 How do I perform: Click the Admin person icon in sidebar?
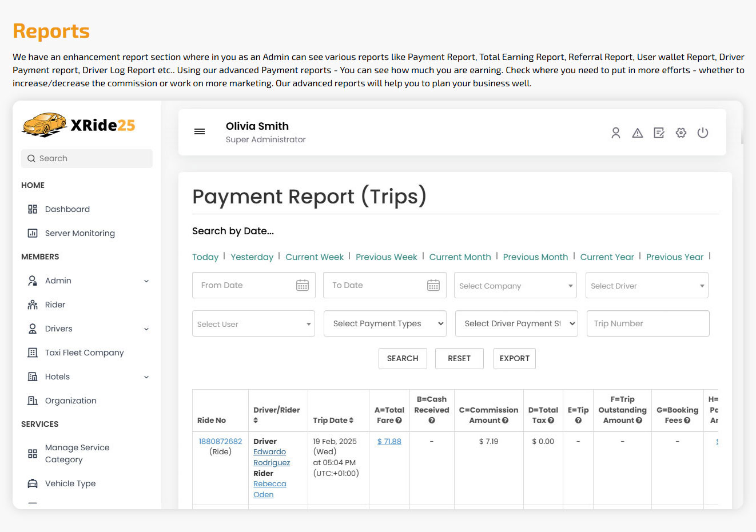[x=33, y=281]
